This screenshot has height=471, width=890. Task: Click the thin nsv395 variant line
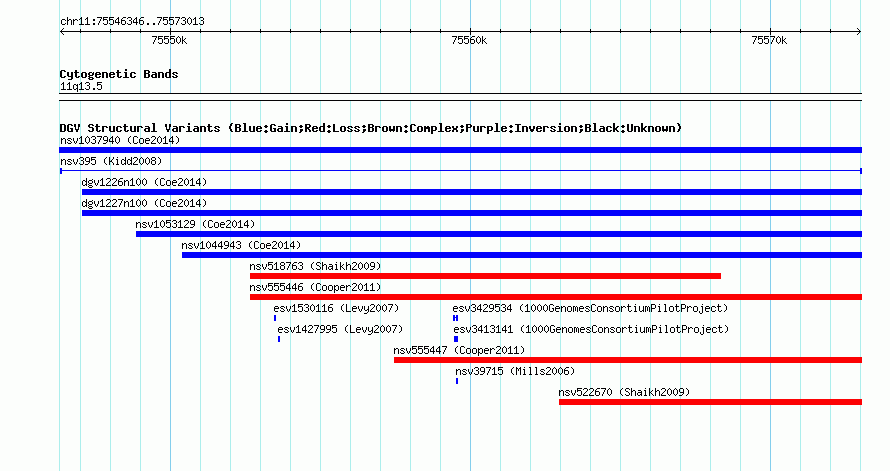click(x=461, y=171)
